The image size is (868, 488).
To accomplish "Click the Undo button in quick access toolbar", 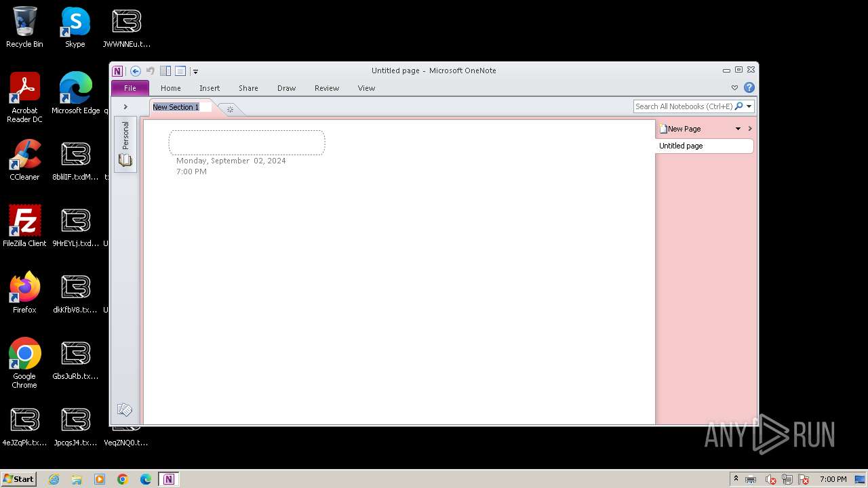I will (151, 70).
